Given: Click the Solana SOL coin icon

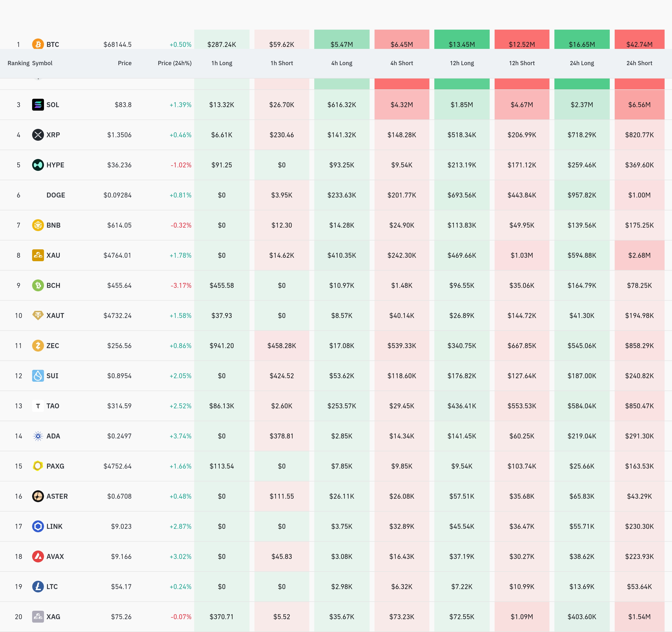Looking at the screenshot, I should point(38,105).
